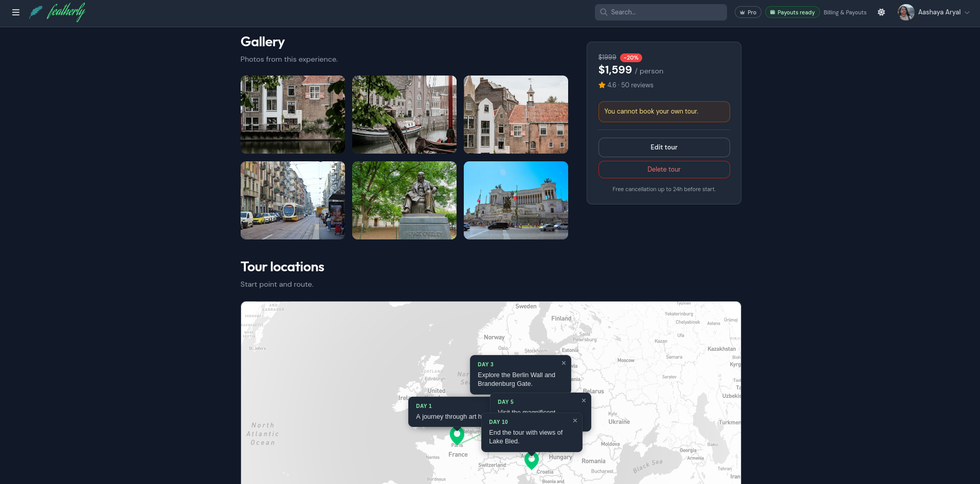Click the 50 reviews text

click(x=637, y=85)
